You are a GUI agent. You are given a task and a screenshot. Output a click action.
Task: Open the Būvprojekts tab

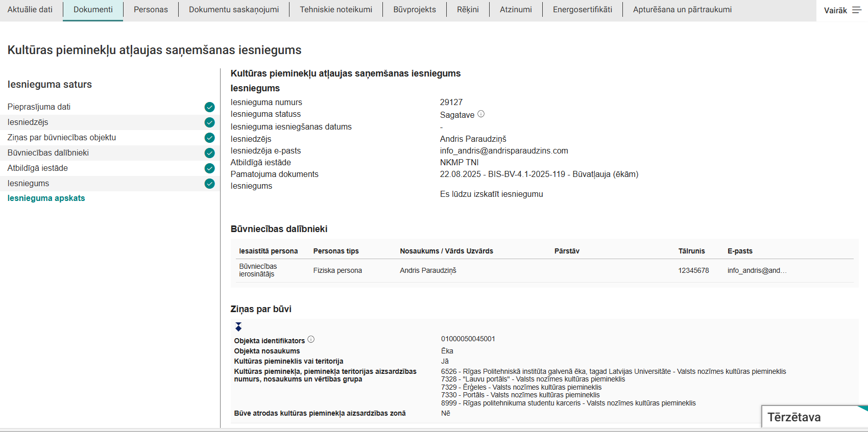click(415, 10)
